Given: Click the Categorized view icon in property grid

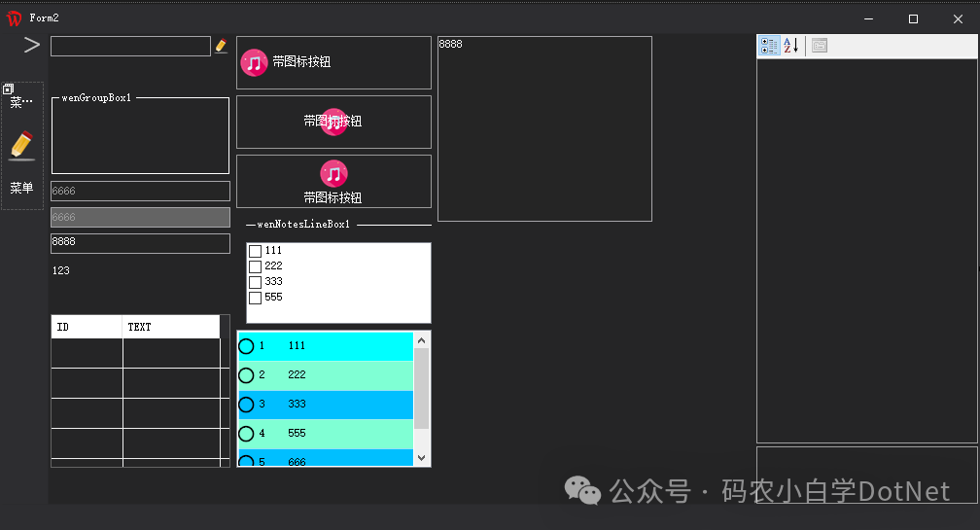Looking at the screenshot, I should 769,46.
